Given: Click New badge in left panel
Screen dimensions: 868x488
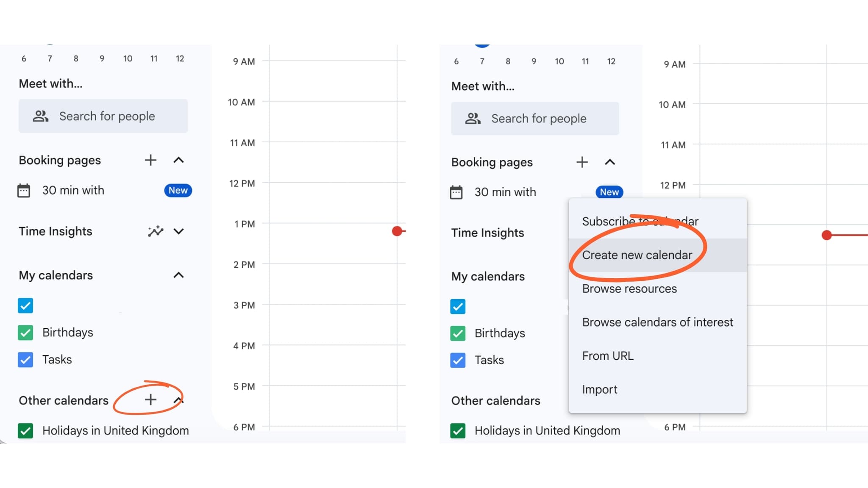Looking at the screenshot, I should [x=178, y=190].
